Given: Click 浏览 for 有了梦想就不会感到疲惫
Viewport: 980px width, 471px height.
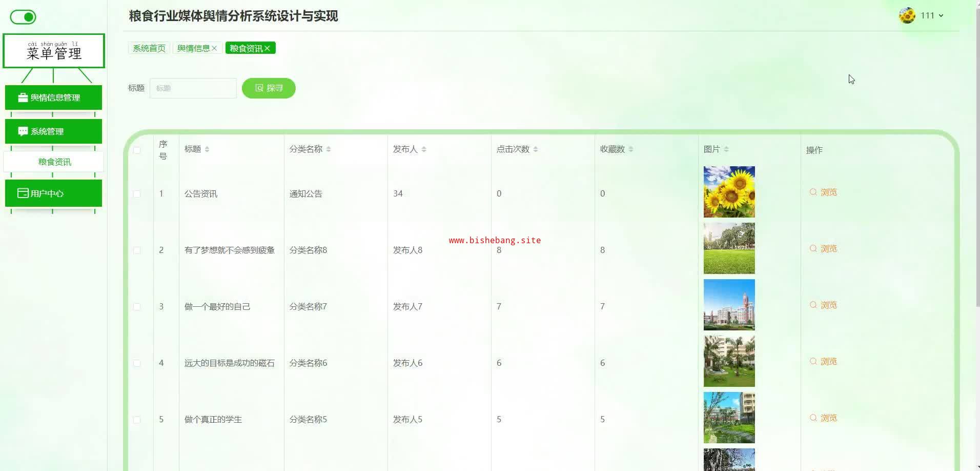Looking at the screenshot, I should click(823, 249).
